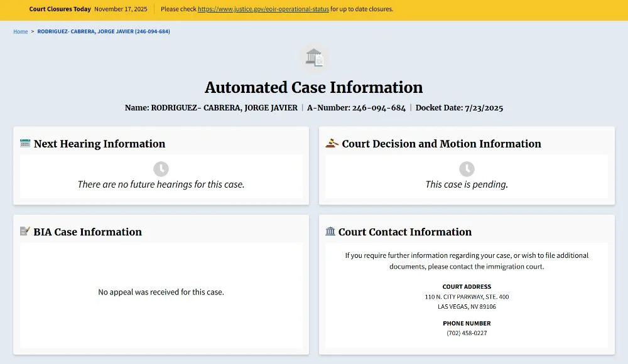Click the Next Hearing Information heading
628x364 pixels.
click(x=99, y=144)
